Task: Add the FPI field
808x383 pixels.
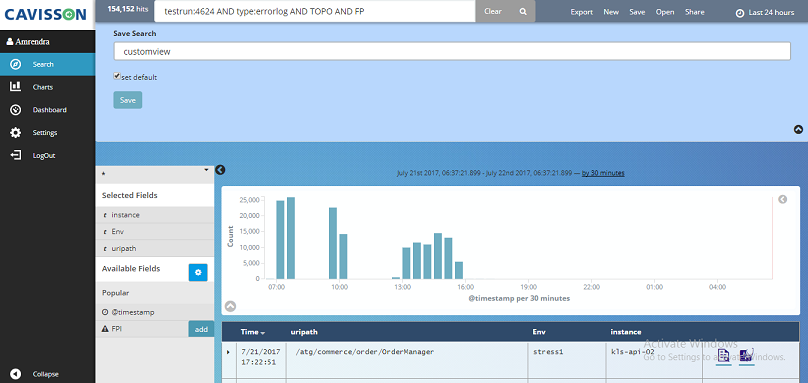Action: click(201, 328)
